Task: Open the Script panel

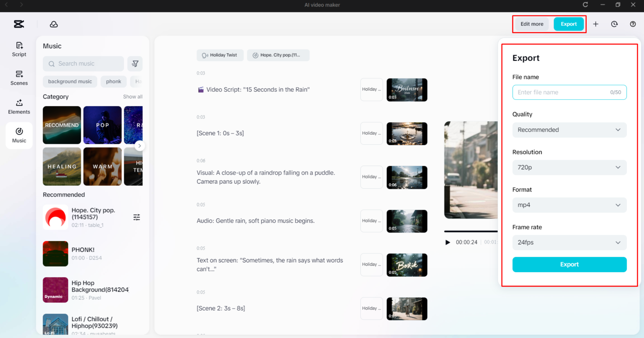Action: click(x=19, y=49)
